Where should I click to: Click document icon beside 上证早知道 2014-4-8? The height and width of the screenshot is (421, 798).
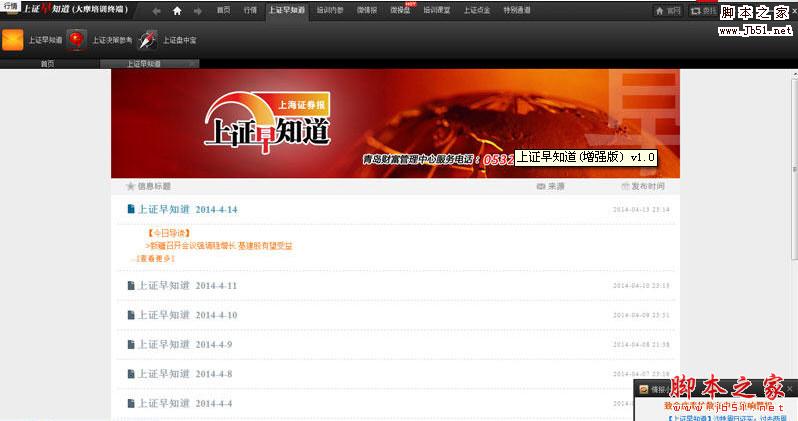131,374
